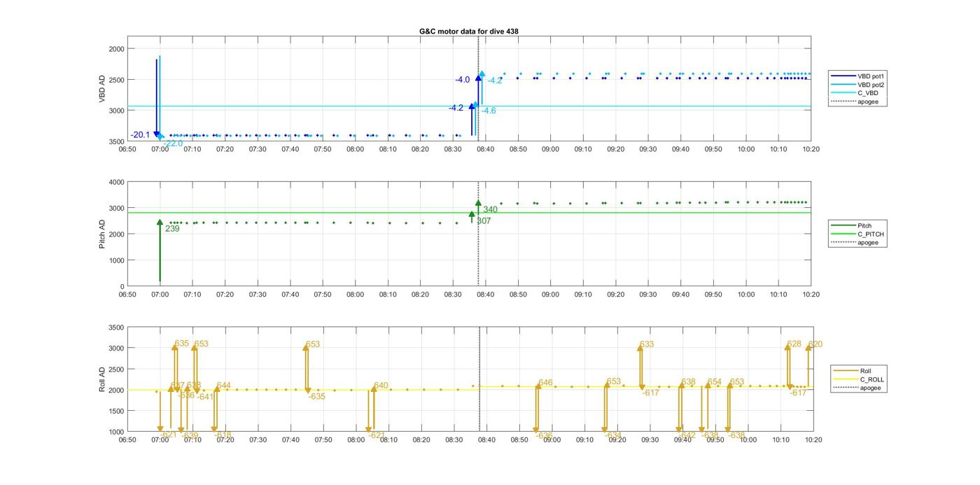
Task: Click the '620' roll data label
Action: (815, 344)
